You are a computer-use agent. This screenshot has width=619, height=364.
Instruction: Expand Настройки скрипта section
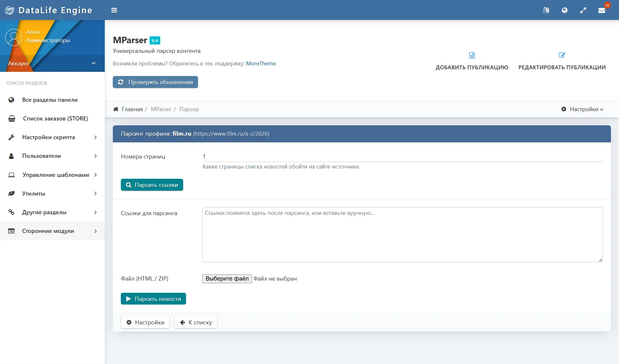(x=52, y=137)
